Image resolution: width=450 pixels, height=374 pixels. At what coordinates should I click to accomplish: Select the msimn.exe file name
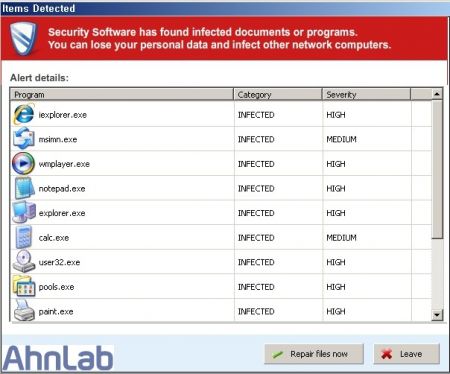pos(58,139)
